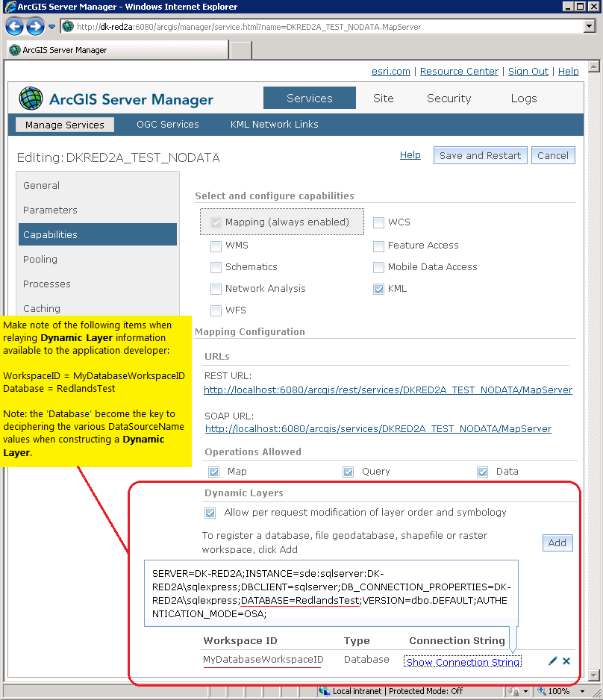Enable the Query operation checkbox
This screenshot has height=700, width=603.
click(348, 471)
